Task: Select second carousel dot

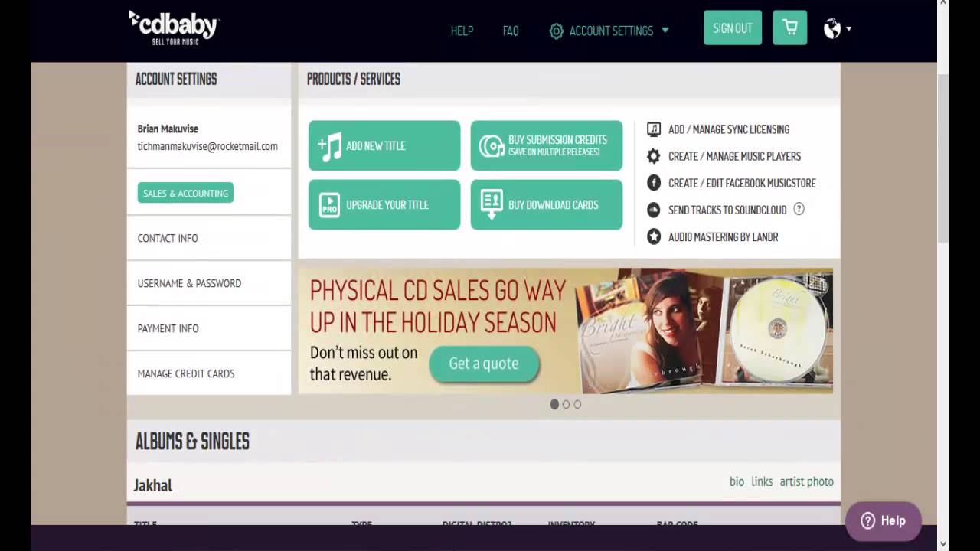Action: click(x=566, y=404)
